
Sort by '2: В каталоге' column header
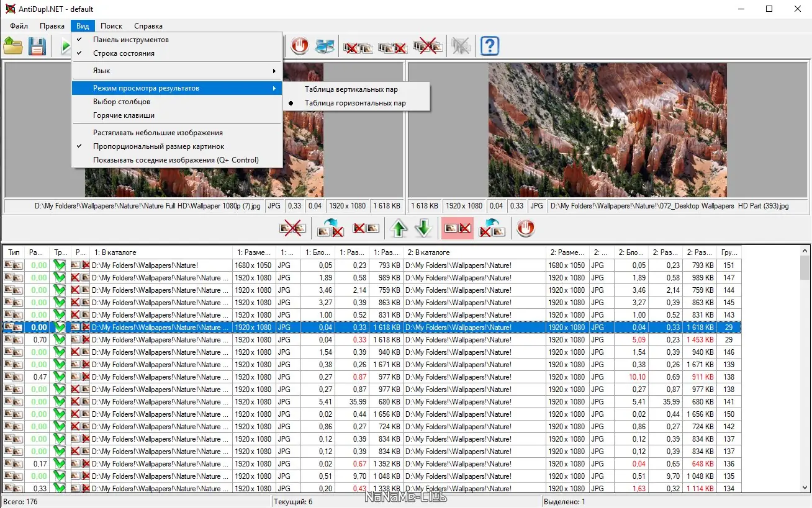pyautogui.click(x=475, y=252)
